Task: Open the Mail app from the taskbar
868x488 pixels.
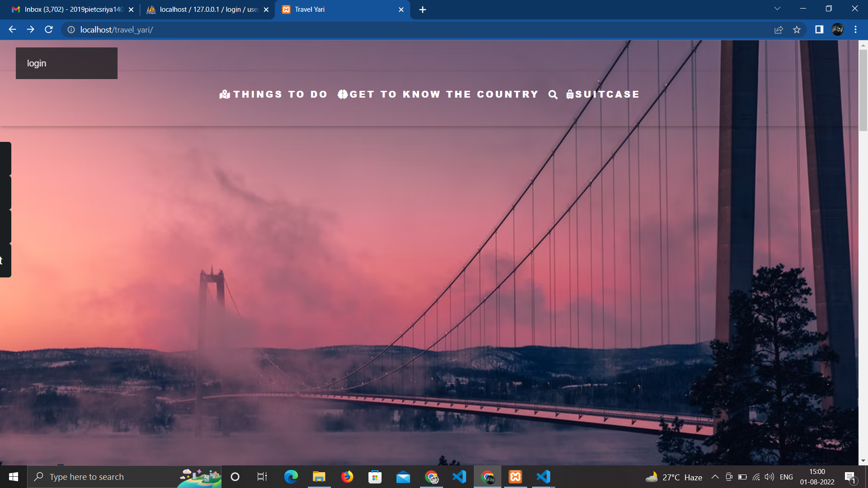Action: (403, 477)
